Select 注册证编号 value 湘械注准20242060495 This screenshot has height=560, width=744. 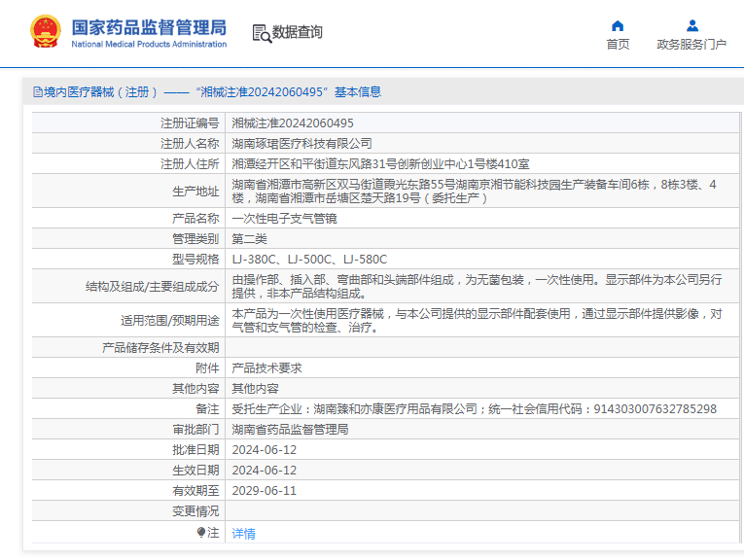click(293, 123)
